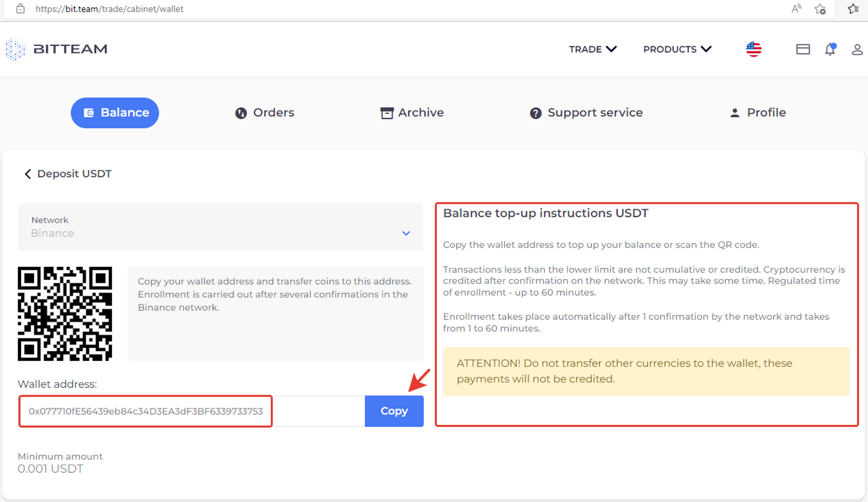Open browser Read aloud icon
The height and width of the screenshot is (502, 868).
pyautogui.click(x=796, y=9)
